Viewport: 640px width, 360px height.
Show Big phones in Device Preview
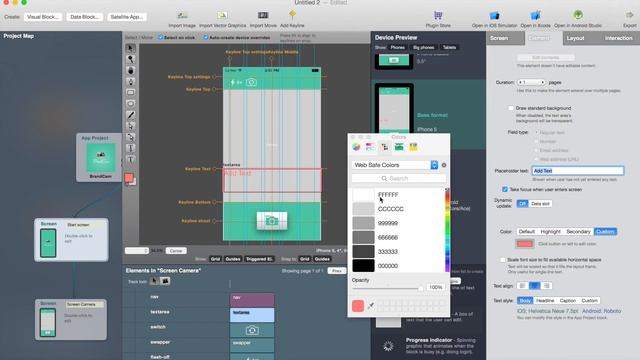[424, 47]
